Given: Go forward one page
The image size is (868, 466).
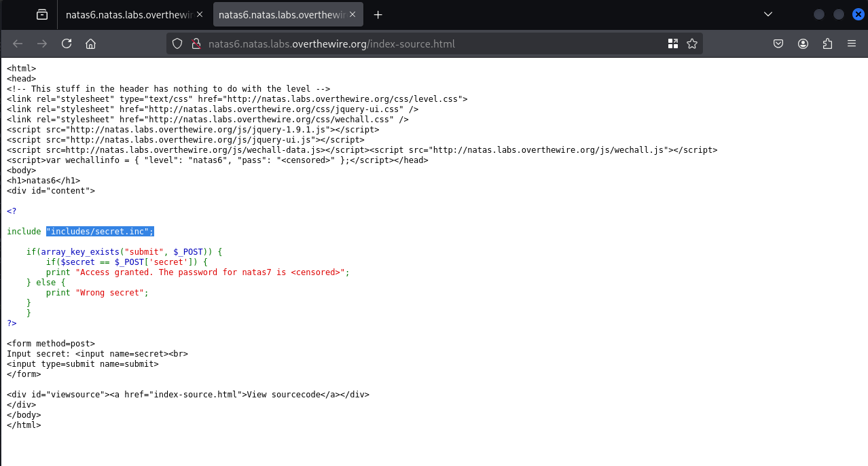Looking at the screenshot, I should pyautogui.click(x=42, y=43).
